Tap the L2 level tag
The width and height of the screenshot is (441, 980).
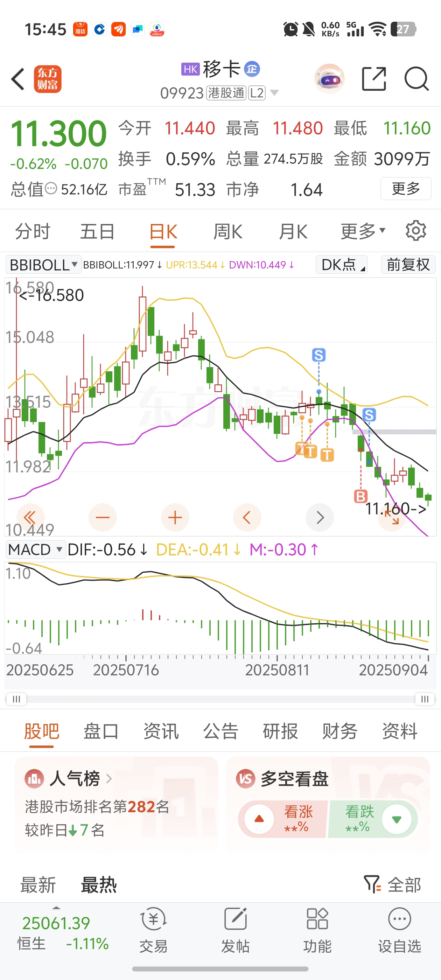tap(257, 92)
